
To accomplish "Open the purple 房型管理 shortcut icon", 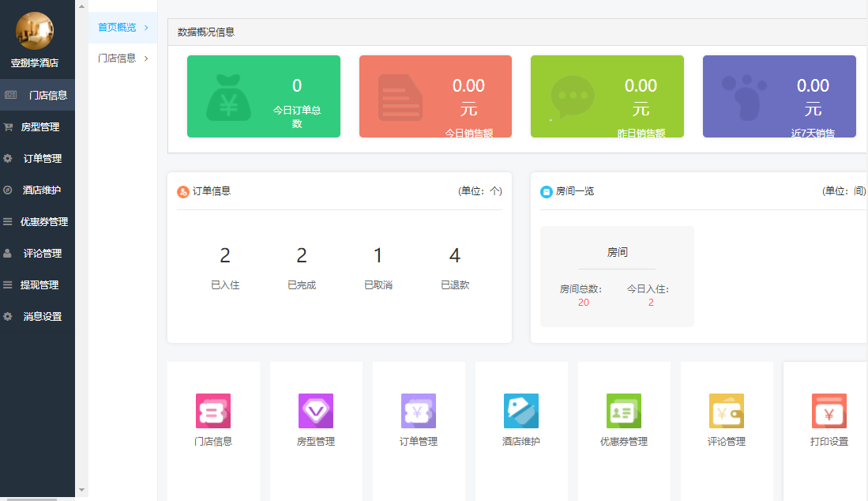I will click(316, 411).
